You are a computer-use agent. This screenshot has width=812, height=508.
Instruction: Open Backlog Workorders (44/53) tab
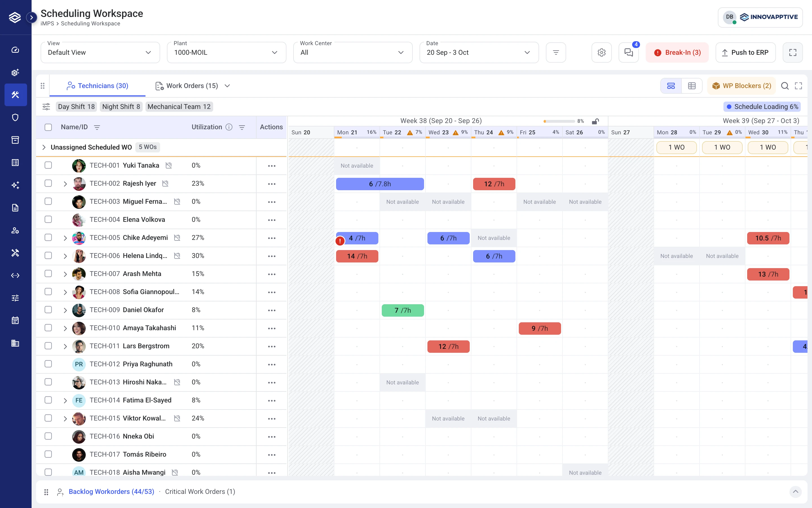(111, 492)
